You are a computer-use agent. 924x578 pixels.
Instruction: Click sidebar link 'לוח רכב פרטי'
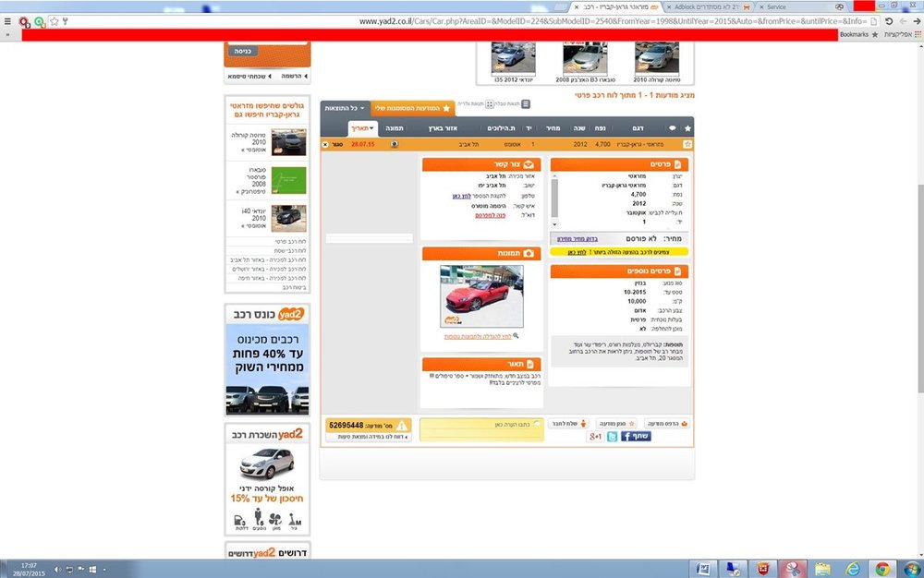click(x=290, y=242)
